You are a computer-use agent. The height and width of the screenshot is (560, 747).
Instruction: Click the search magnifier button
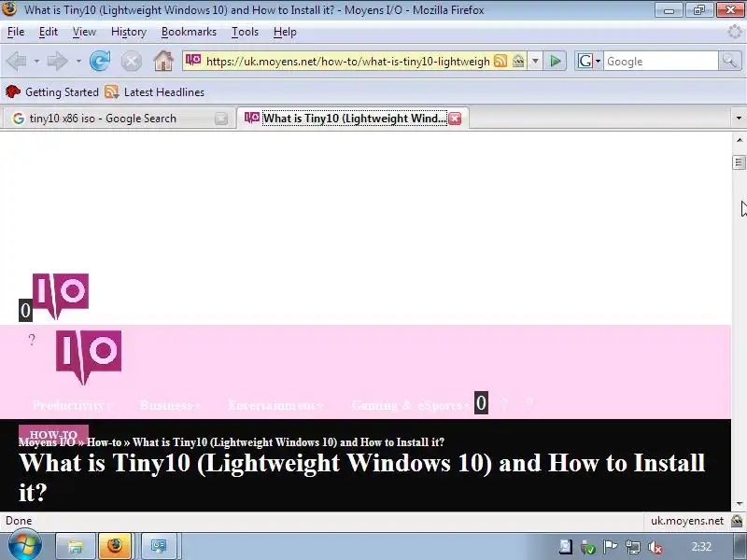[x=729, y=61]
